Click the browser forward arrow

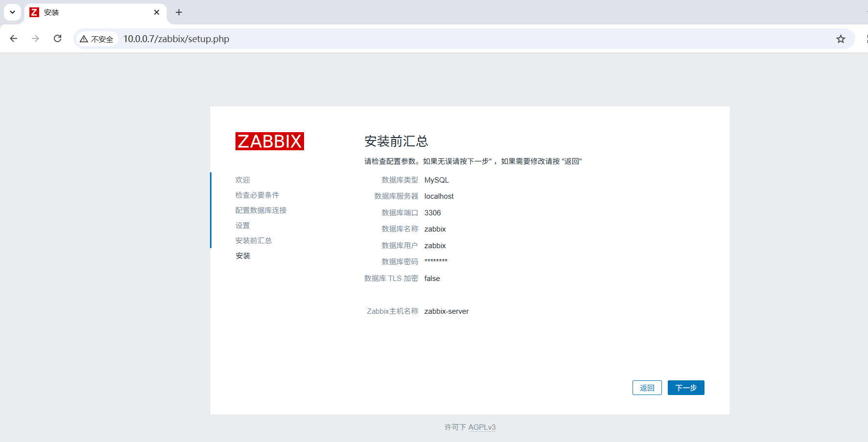pos(35,39)
